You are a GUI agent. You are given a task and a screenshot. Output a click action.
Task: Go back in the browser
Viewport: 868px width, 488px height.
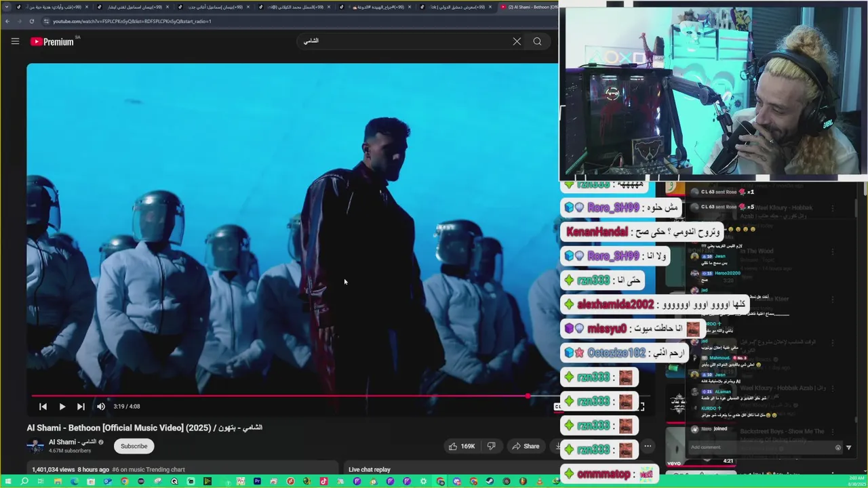pos(7,21)
